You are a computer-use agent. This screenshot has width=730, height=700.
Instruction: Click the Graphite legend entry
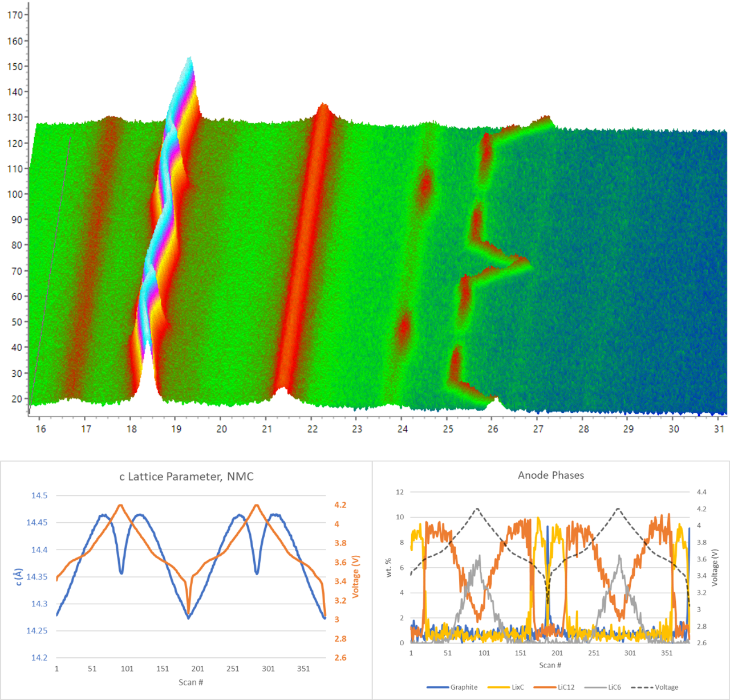pos(463,687)
